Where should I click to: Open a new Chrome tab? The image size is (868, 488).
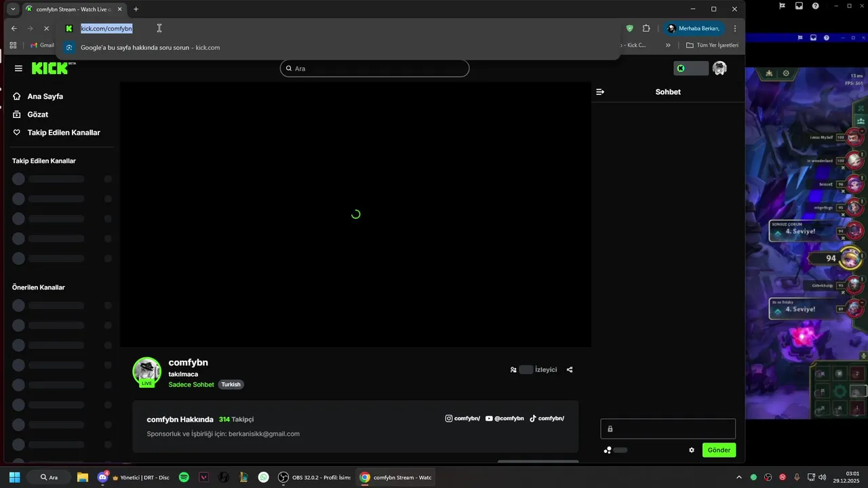[x=136, y=9]
